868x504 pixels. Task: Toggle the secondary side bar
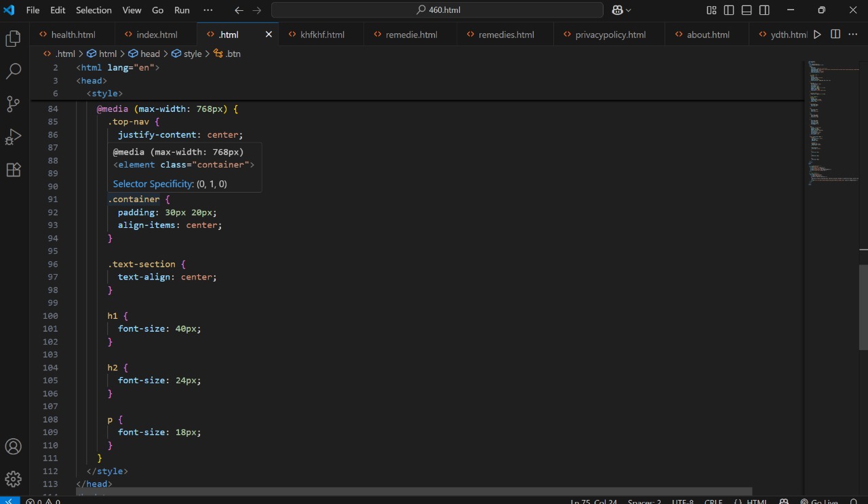(x=764, y=10)
